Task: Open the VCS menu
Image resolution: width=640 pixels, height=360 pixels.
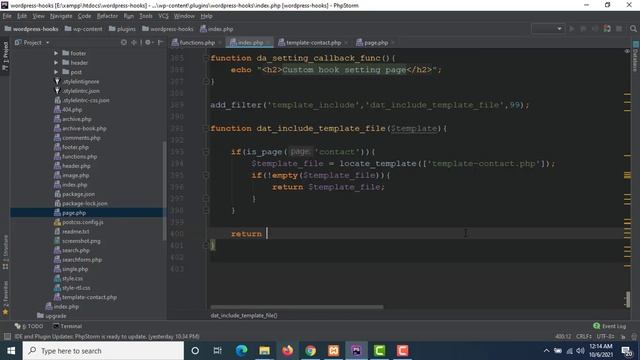Action: click(163, 16)
